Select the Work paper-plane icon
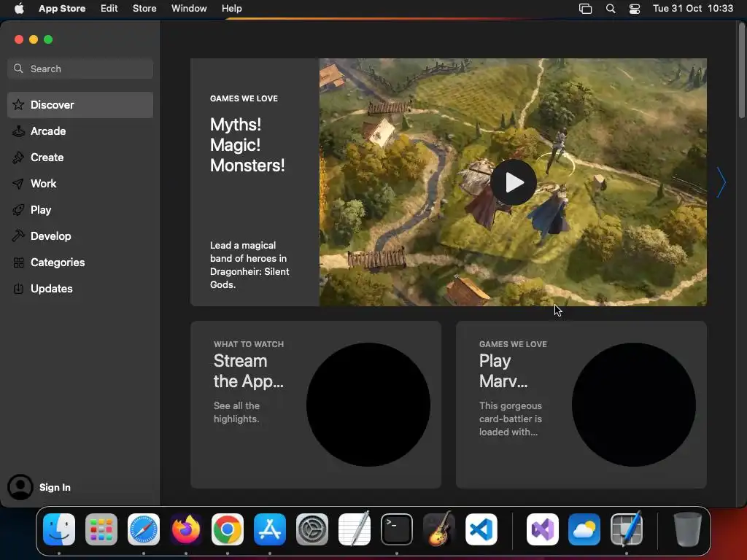 (x=18, y=184)
